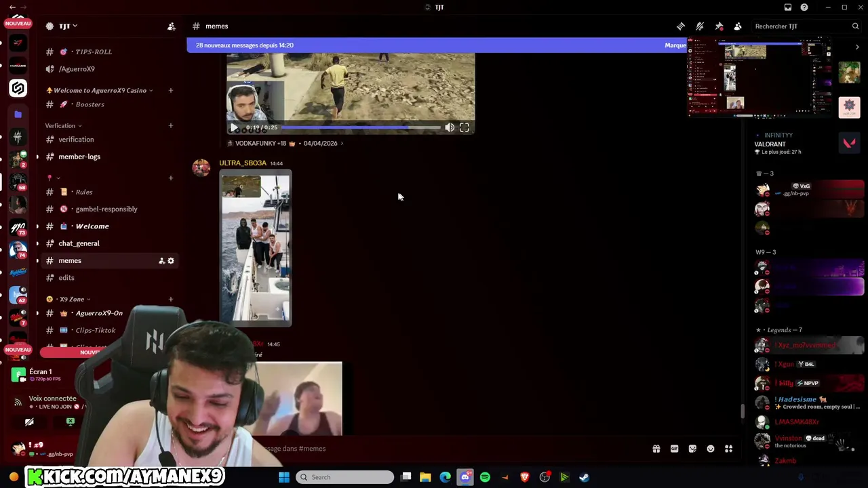Open the LMASMK48Xr member profile

click(809, 422)
